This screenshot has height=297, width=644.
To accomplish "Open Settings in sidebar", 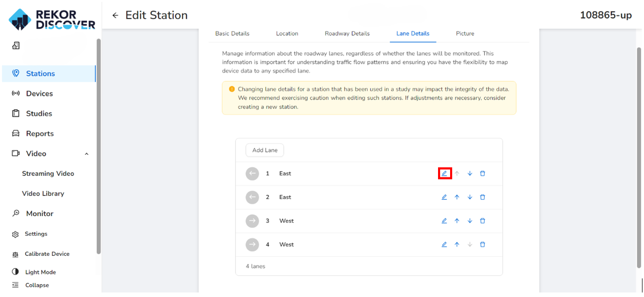I will click(30, 234).
